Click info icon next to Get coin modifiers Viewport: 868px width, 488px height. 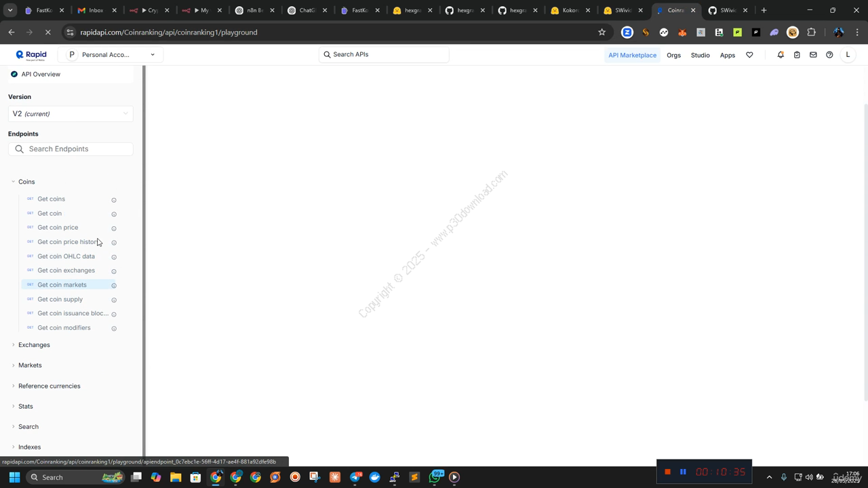point(114,328)
